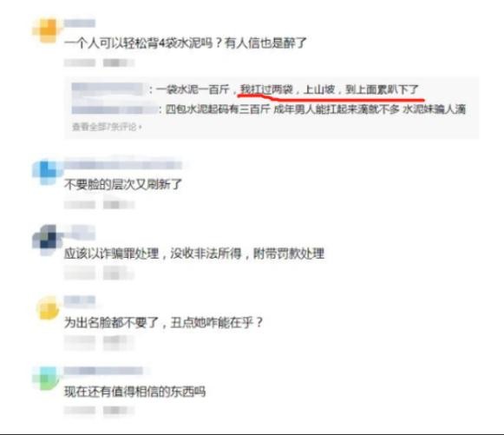504x435 pixels.
Task: Click the dark navy avatar of the third commenter
Action: coord(47,241)
